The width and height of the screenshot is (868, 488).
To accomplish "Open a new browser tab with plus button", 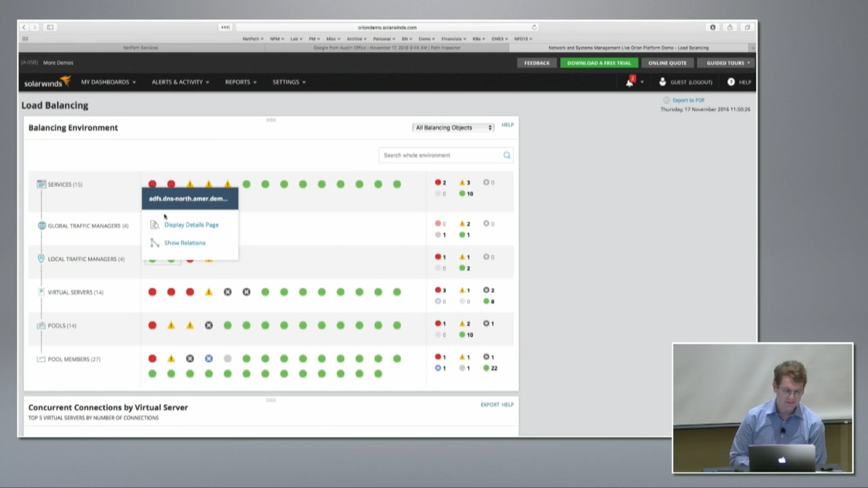I will click(752, 48).
